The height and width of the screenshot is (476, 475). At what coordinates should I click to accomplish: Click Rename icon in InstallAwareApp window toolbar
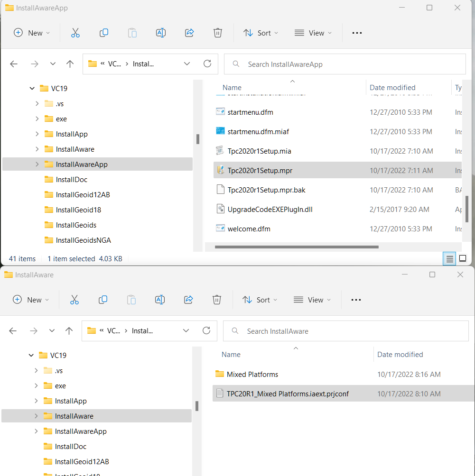point(161,33)
